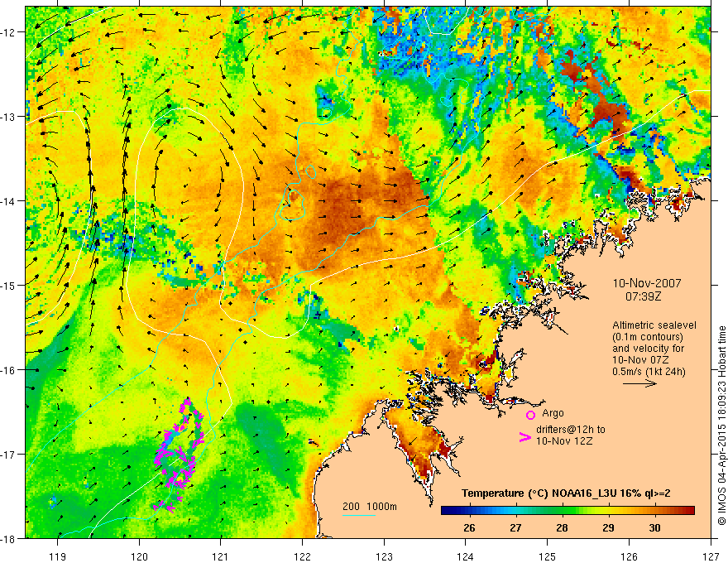This screenshot has width=728, height=563.
Task: Click the 'Altimetric sealevel' text
Action: tap(654, 325)
